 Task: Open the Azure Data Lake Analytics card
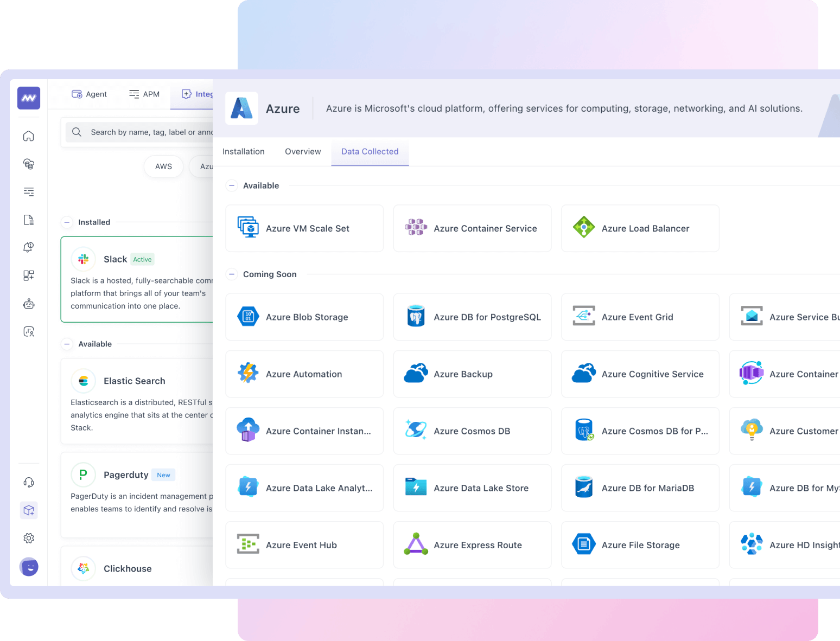pos(304,488)
